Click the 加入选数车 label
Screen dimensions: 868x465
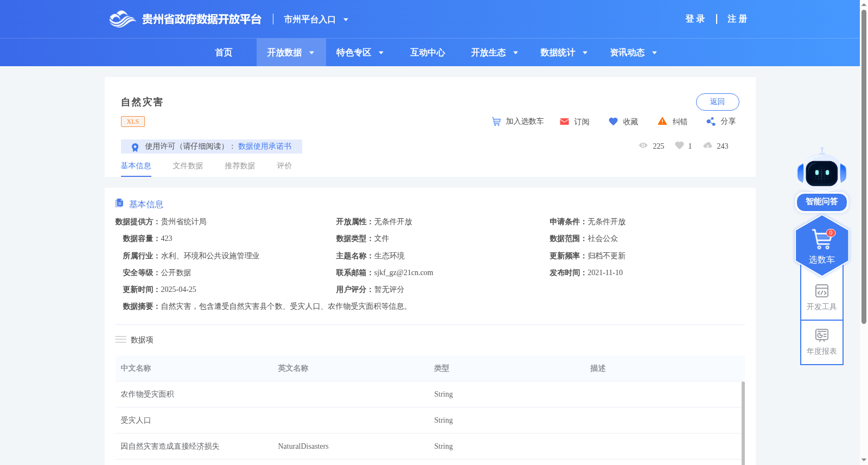[525, 122]
